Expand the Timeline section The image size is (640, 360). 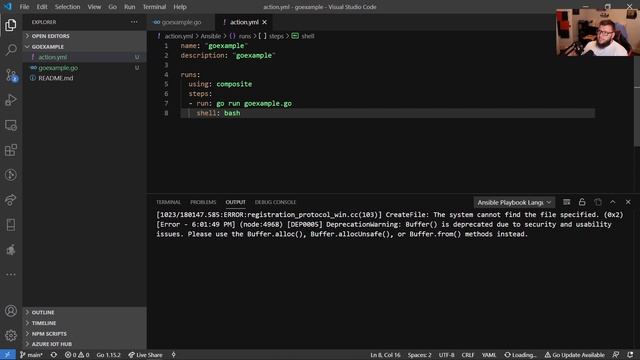[x=84, y=323]
